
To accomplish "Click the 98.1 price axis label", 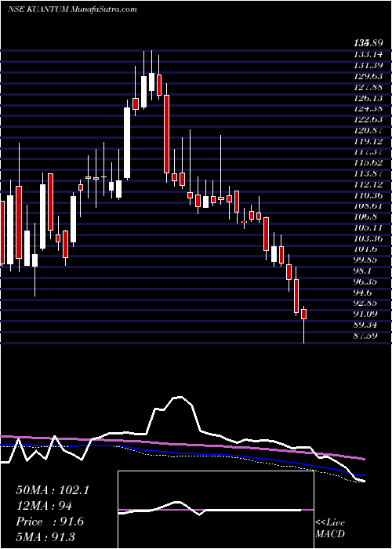I will point(363,271).
